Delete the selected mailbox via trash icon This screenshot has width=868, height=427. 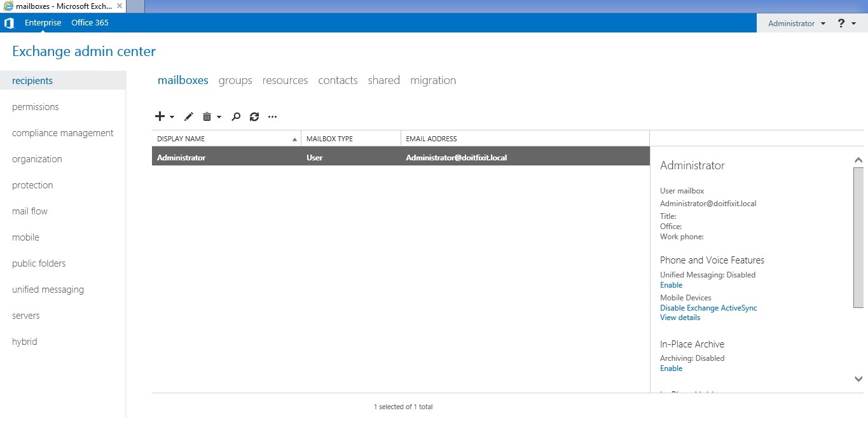coord(207,116)
